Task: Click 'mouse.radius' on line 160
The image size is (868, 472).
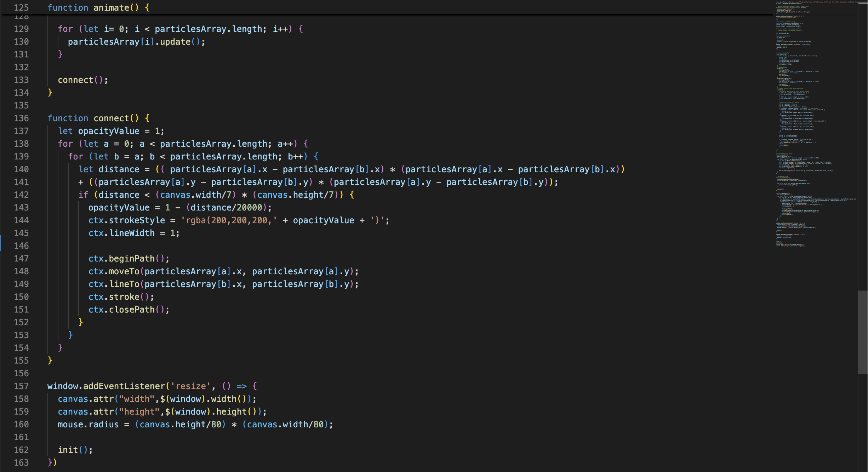Action: (x=88, y=425)
